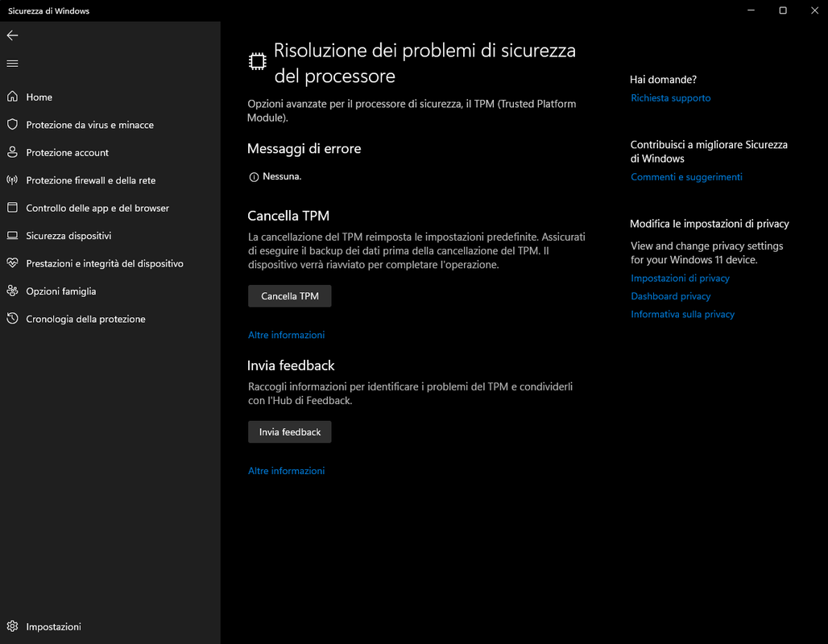Screen dimensions: 828x644
Task: Close the Sicurezza di Windows window
Action: (814, 10)
